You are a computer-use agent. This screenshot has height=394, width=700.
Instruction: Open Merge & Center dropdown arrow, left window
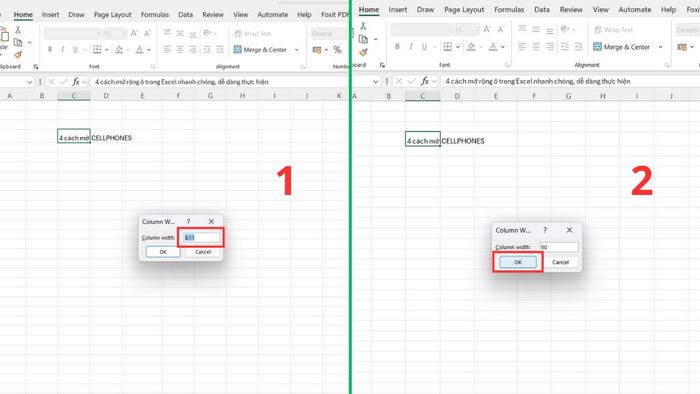pos(296,50)
